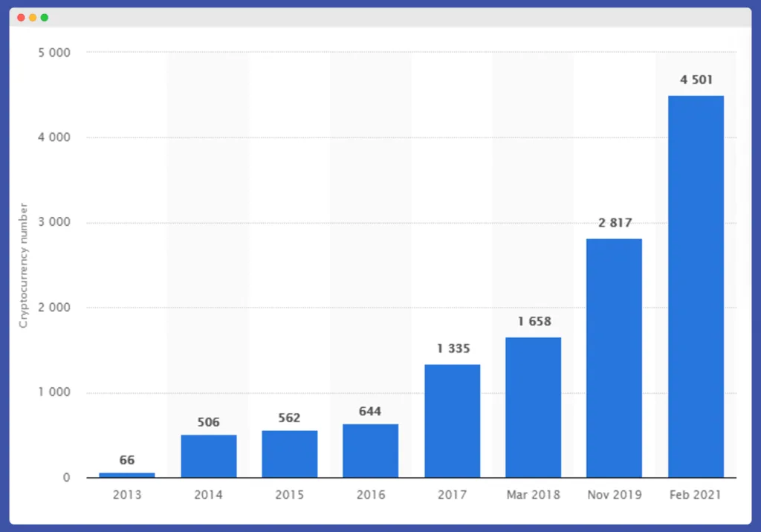
Task: Select the 2 817 value label
Action: [x=614, y=222]
